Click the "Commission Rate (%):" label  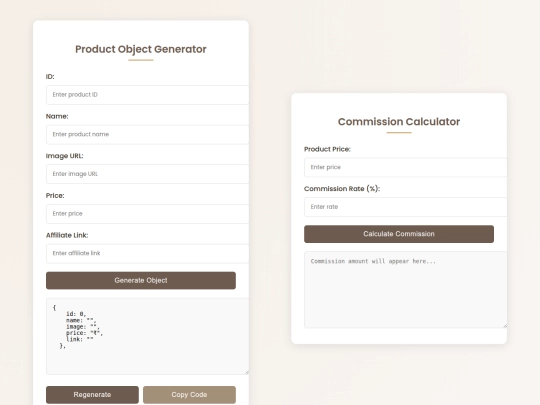click(342, 189)
